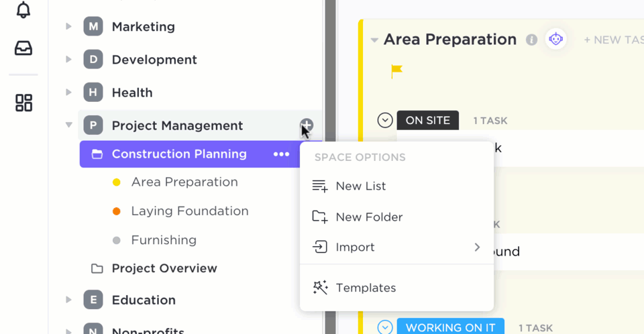Click the yellow flag icon
The width and height of the screenshot is (644, 334).
pyautogui.click(x=396, y=70)
